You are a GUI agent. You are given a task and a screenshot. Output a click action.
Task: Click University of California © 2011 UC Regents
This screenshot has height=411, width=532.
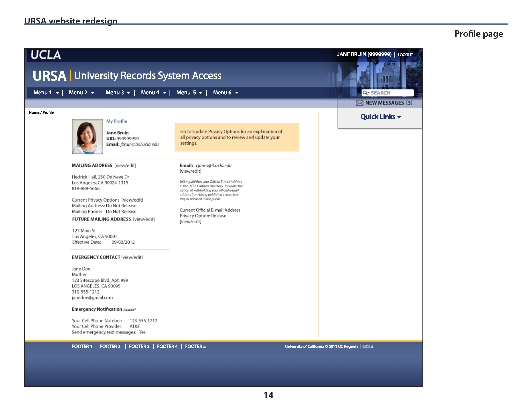point(322,346)
